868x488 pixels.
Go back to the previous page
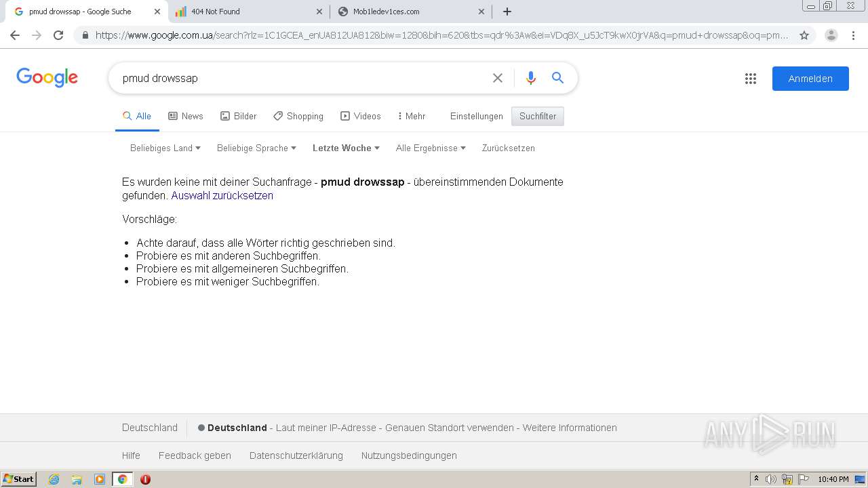point(15,35)
